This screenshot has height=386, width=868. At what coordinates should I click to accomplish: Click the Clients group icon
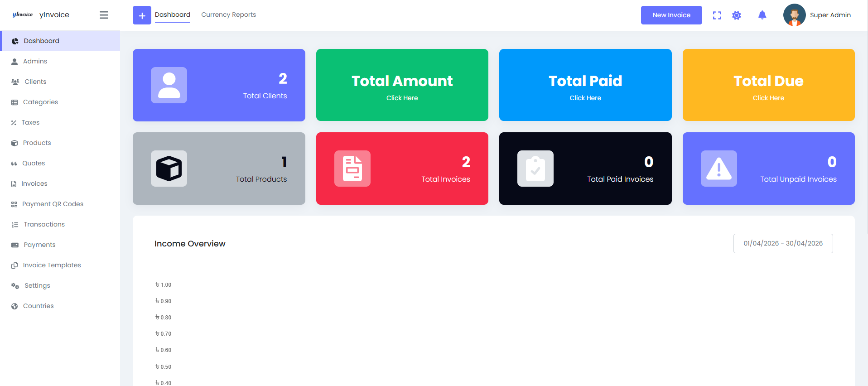15,82
